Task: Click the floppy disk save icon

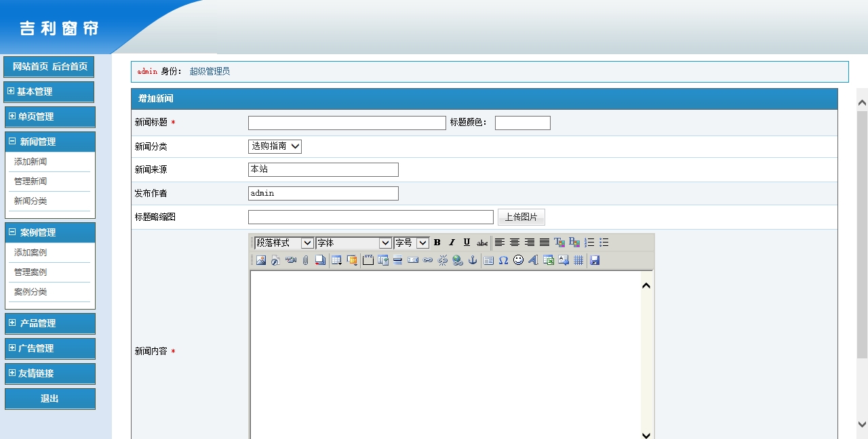Action: [595, 260]
